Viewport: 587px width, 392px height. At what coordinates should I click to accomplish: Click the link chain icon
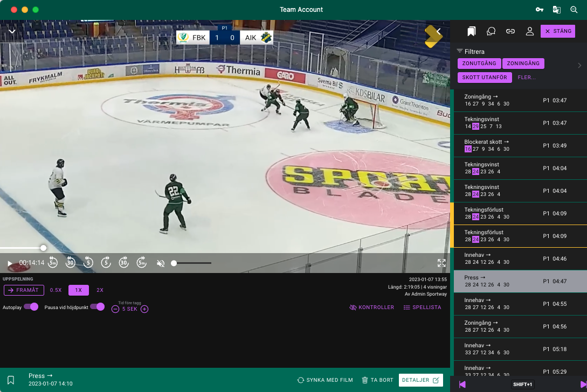(510, 31)
